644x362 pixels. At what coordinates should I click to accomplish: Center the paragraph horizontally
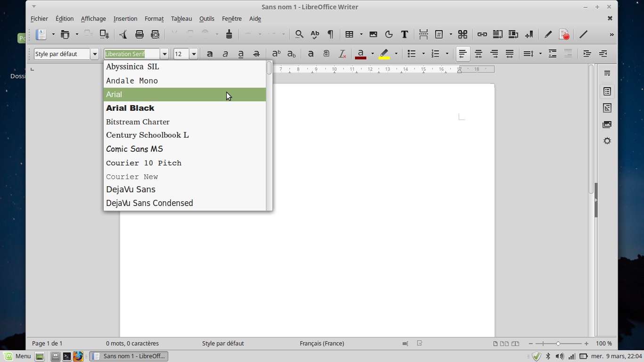[x=479, y=54]
